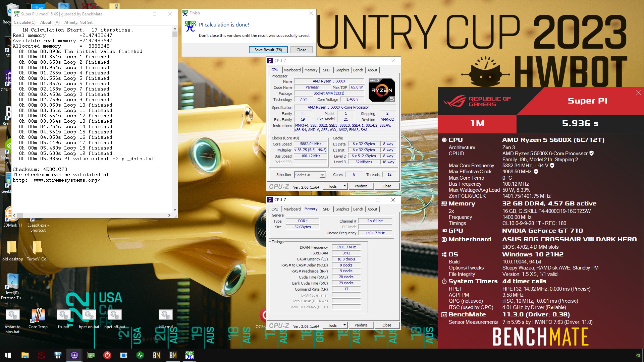Click Validate in lower CPU-Z window
The width and height of the screenshot is (644, 362).
[x=361, y=325]
